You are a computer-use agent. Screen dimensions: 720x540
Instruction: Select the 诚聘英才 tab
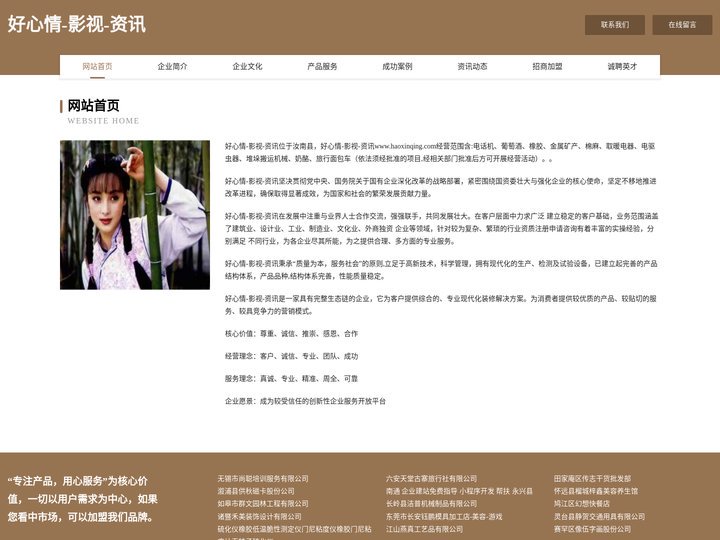pos(622,67)
